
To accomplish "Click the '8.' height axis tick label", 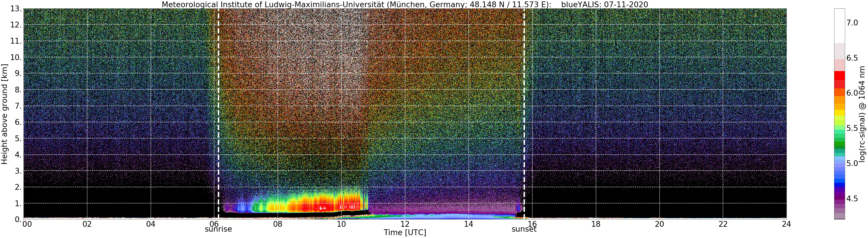I will [x=19, y=90].
